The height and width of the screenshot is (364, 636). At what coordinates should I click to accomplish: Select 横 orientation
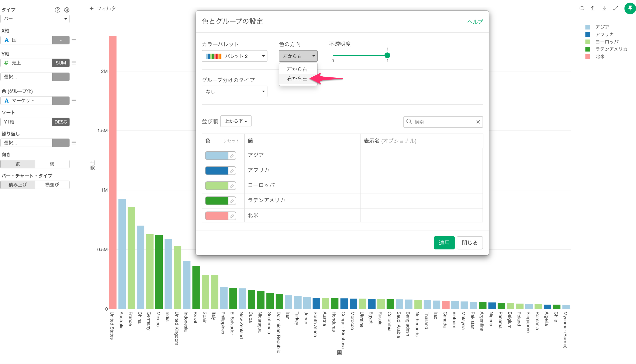tap(52, 164)
